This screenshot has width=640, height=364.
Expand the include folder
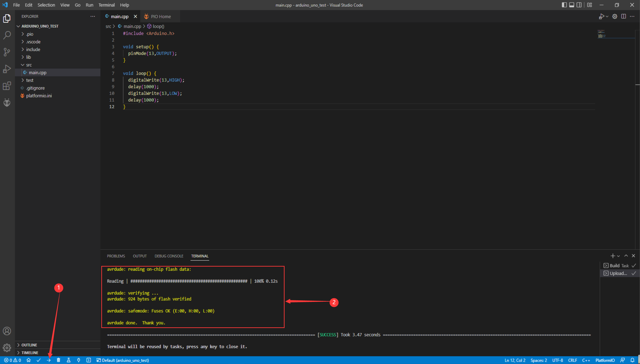point(33,49)
